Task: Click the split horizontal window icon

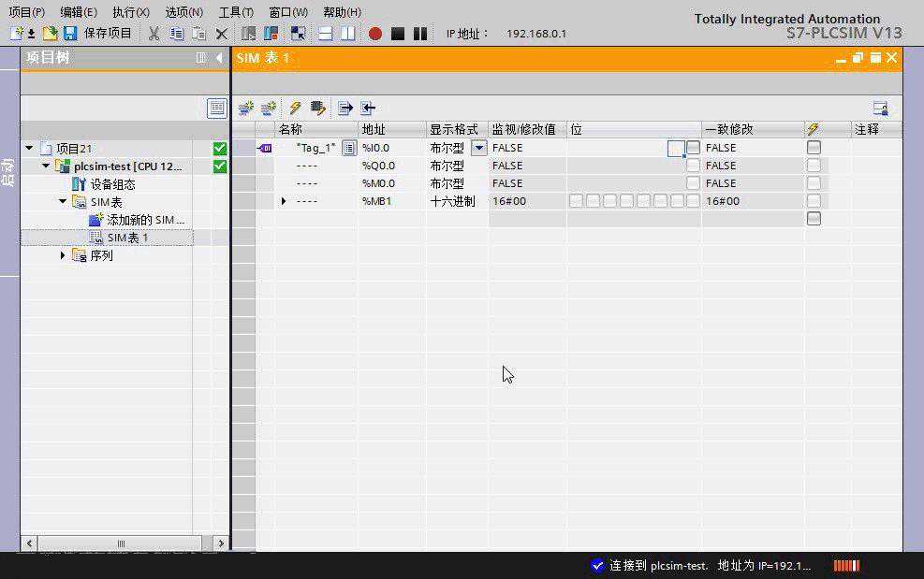Action: 325,34
